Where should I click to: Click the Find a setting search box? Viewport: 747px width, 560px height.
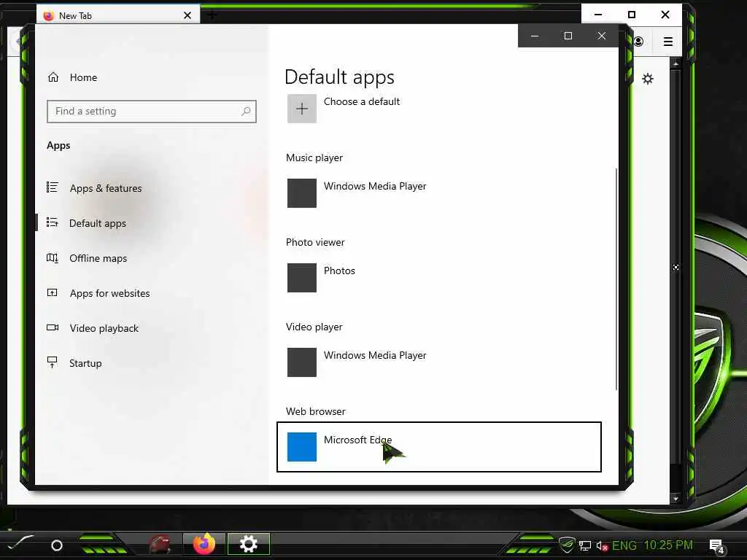point(152,112)
